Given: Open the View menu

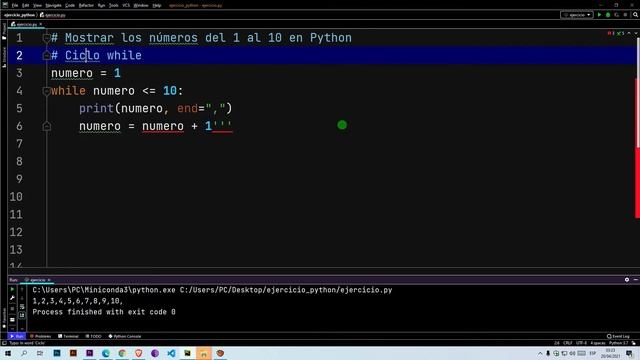Looking at the screenshot, I should (x=37, y=5).
